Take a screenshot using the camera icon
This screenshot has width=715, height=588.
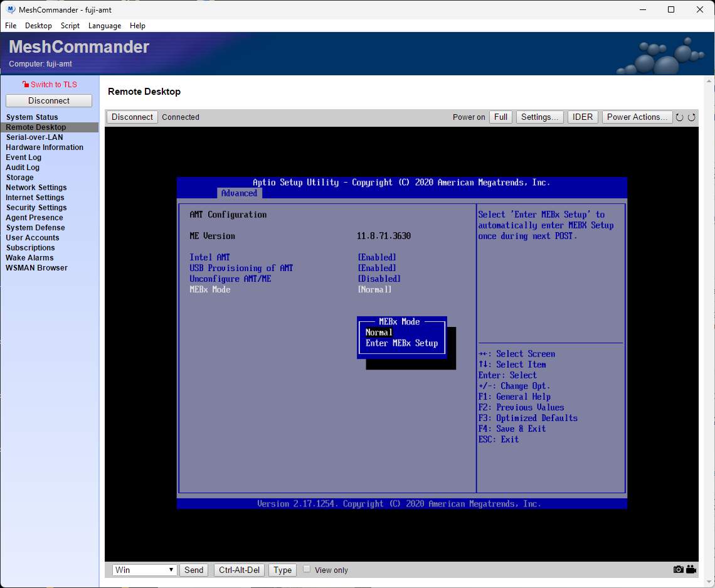click(x=678, y=569)
